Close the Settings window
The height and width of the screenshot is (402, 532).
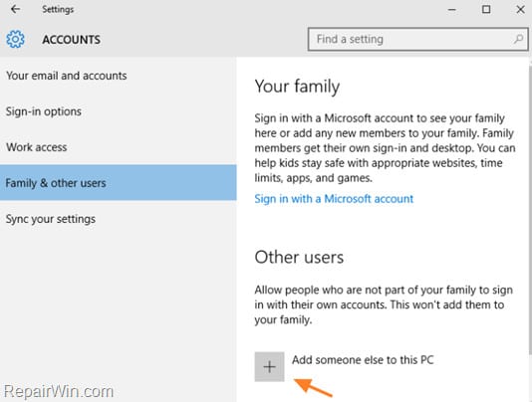point(520,10)
